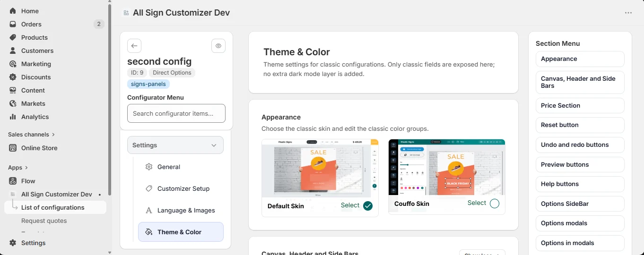Jump to Options modals section
The width and height of the screenshot is (644, 255).
click(x=580, y=223)
